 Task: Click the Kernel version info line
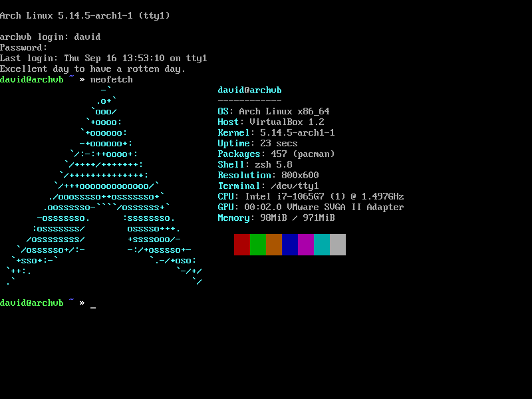(276, 132)
